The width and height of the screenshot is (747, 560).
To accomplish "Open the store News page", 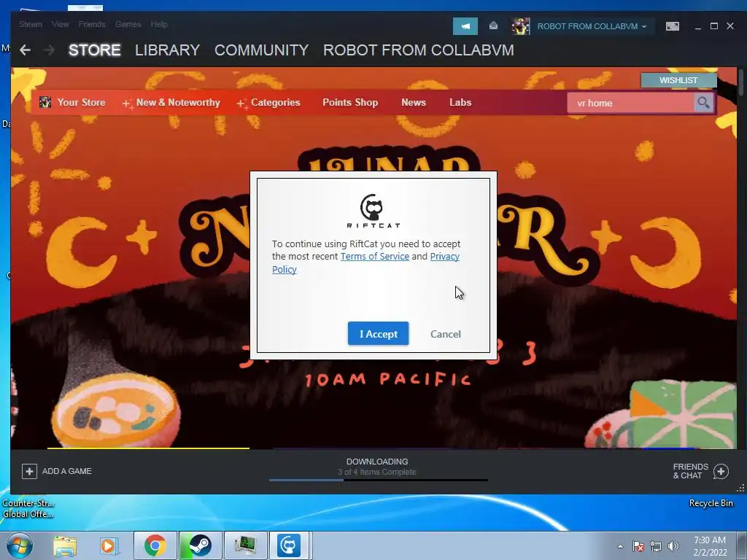I will point(414,102).
